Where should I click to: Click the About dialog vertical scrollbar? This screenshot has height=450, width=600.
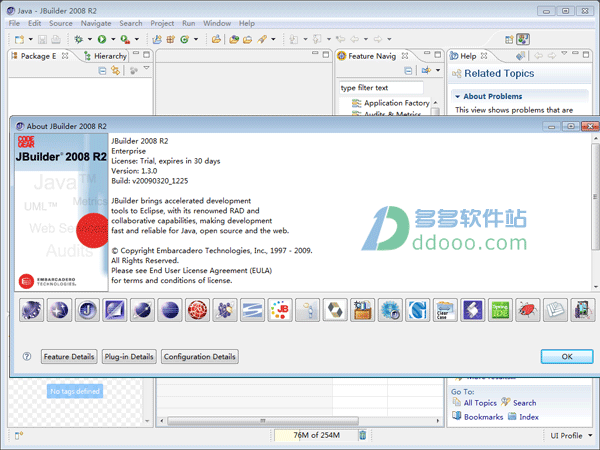tap(595, 197)
